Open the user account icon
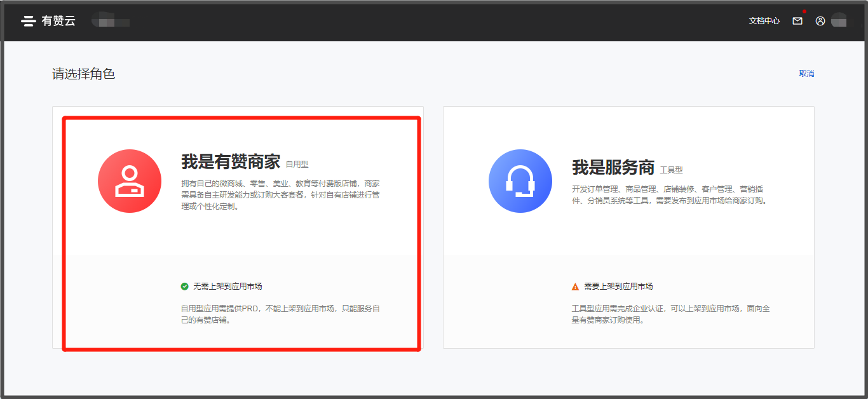Screen dimensions: 868x399 pyautogui.click(x=820, y=21)
